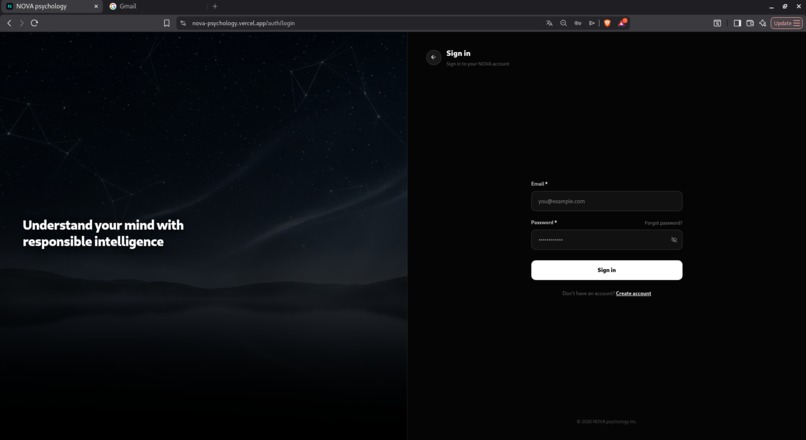Open the tab group icon left of the sidebar toggle
This screenshot has width=806, height=440.
point(717,23)
